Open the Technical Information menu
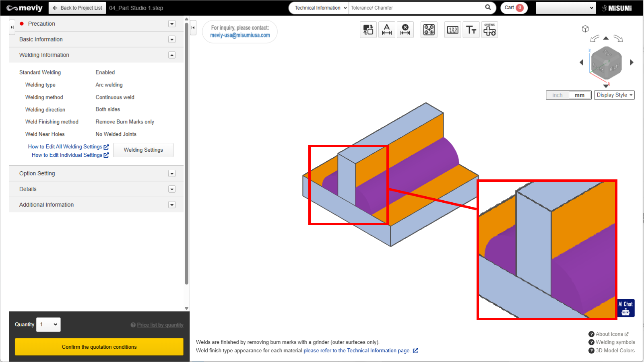Viewport: 644px width, 362px height. tap(320, 8)
